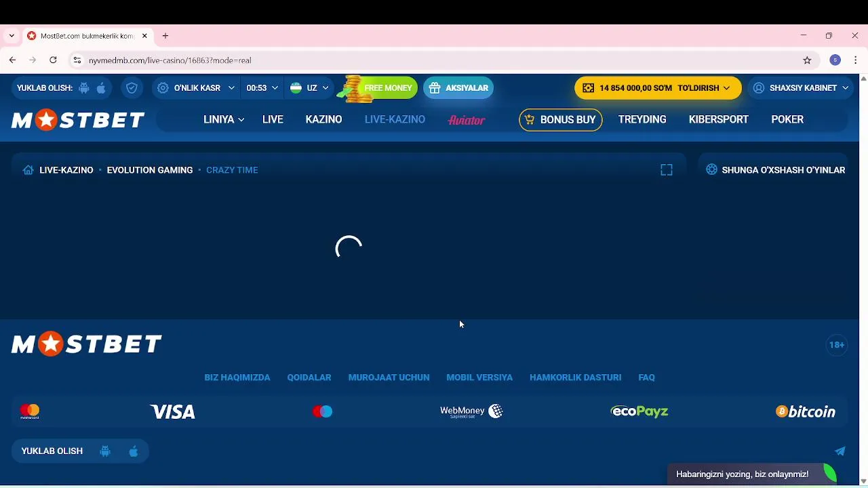Open the QOIDALAR rules link
The image size is (868, 488).
click(x=309, y=378)
